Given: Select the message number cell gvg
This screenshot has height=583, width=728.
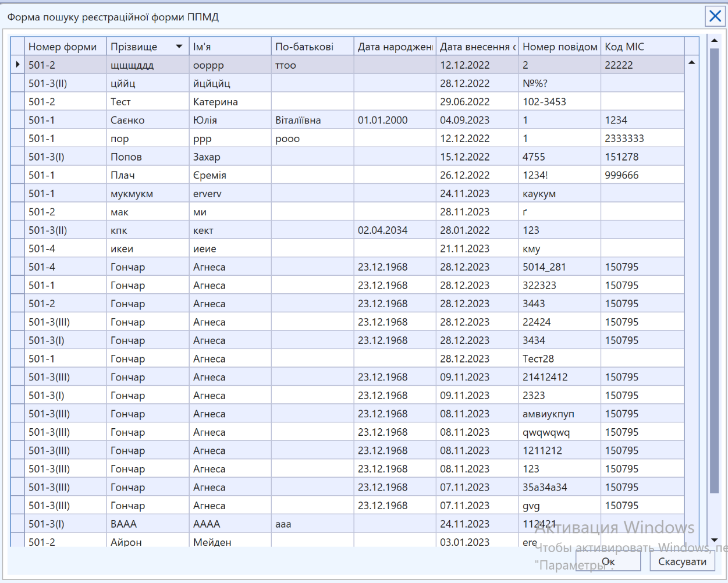Looking at the screenshot, I should click(560, 506).
